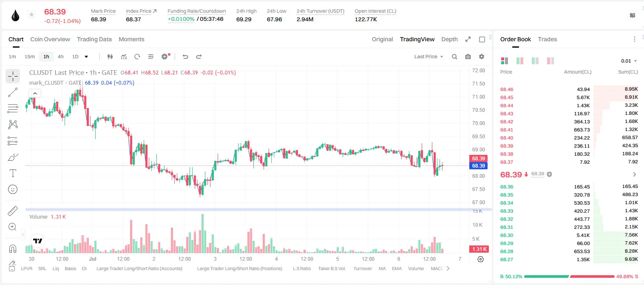Select the 4h timeframe
644x285 pixels.
point(60,57)
